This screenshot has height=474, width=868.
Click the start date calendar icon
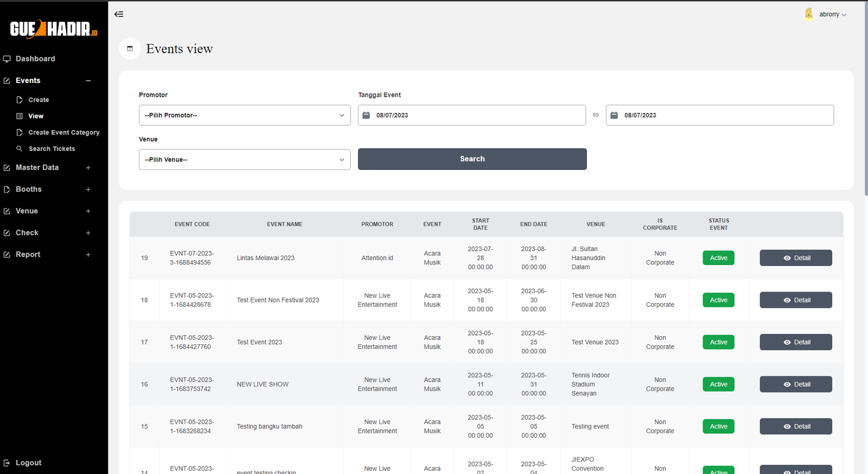click(366, 115)
